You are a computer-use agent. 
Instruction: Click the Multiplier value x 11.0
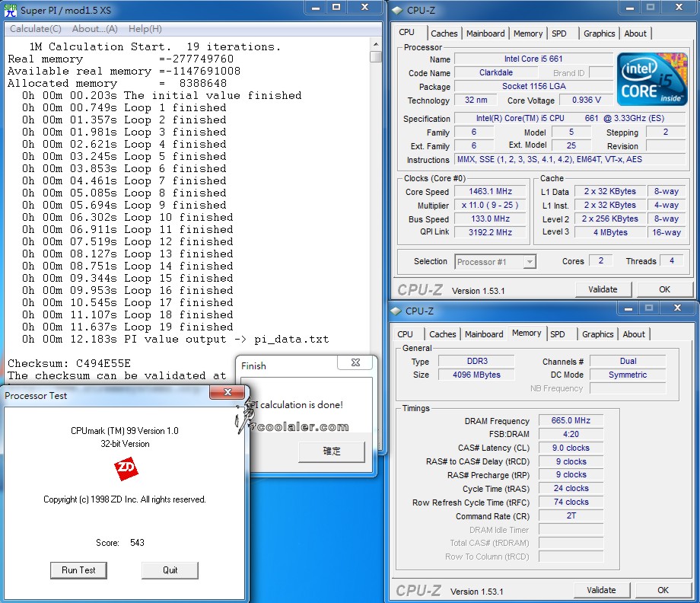point(490,205)
